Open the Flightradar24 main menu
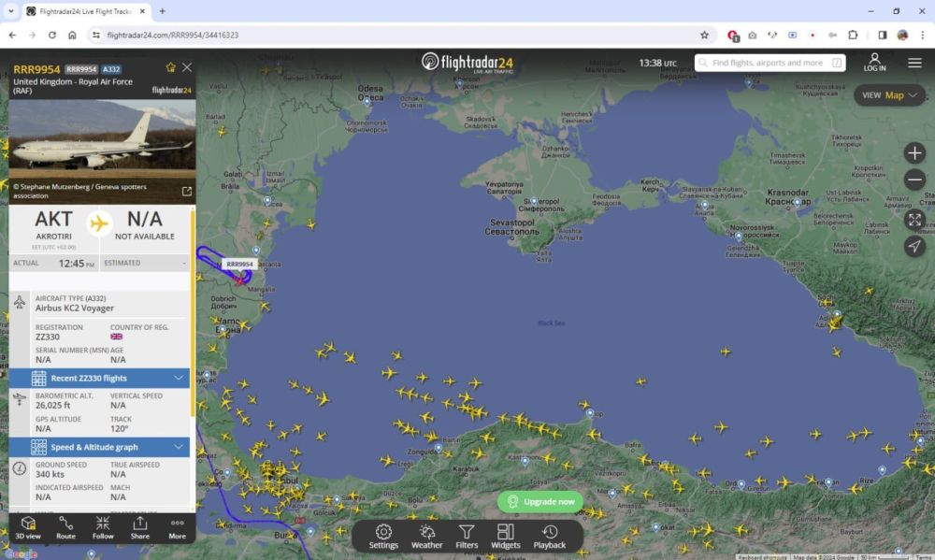This screenshot has height=560, width=935. pyautogui.click(x=914, y=63)
